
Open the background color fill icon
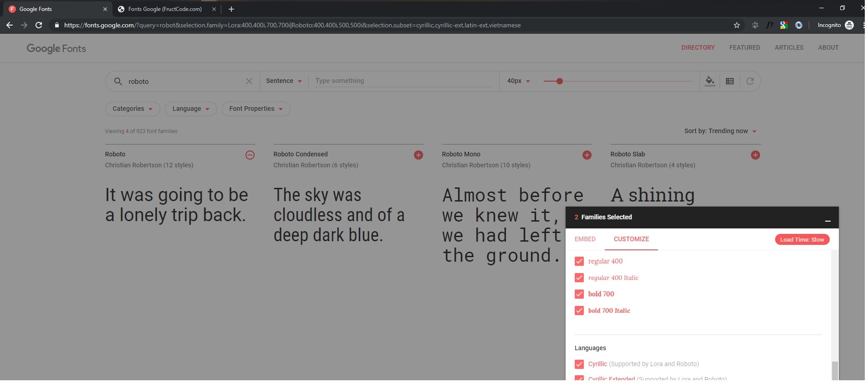coord(710,81)
